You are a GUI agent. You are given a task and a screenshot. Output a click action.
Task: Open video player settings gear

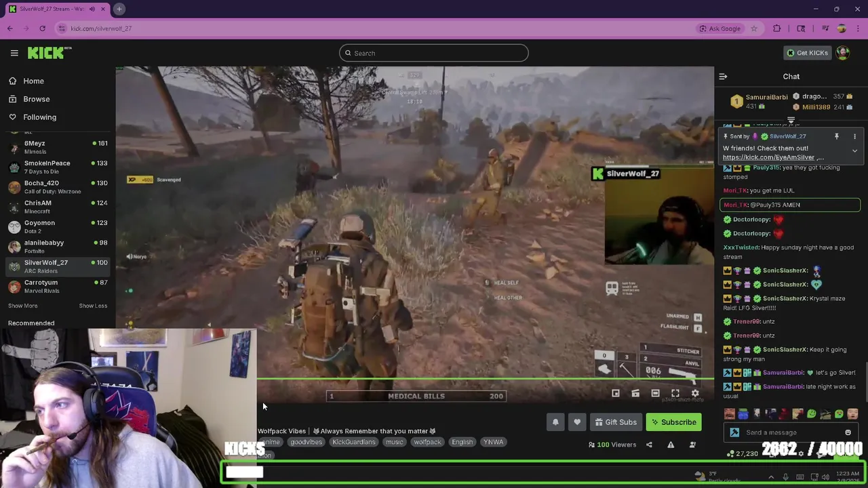695,393
